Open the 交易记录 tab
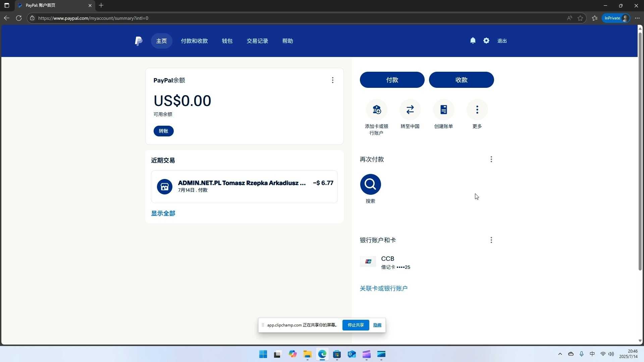Viewport: 644px width, 362px height. [x=257, y=41]
